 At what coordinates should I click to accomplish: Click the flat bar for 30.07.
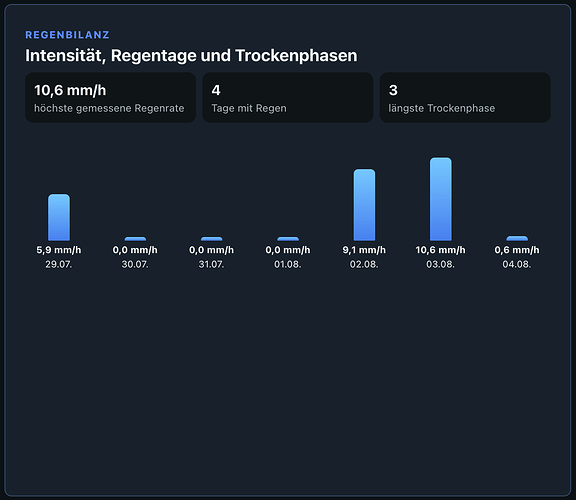(x=135, y=239)
